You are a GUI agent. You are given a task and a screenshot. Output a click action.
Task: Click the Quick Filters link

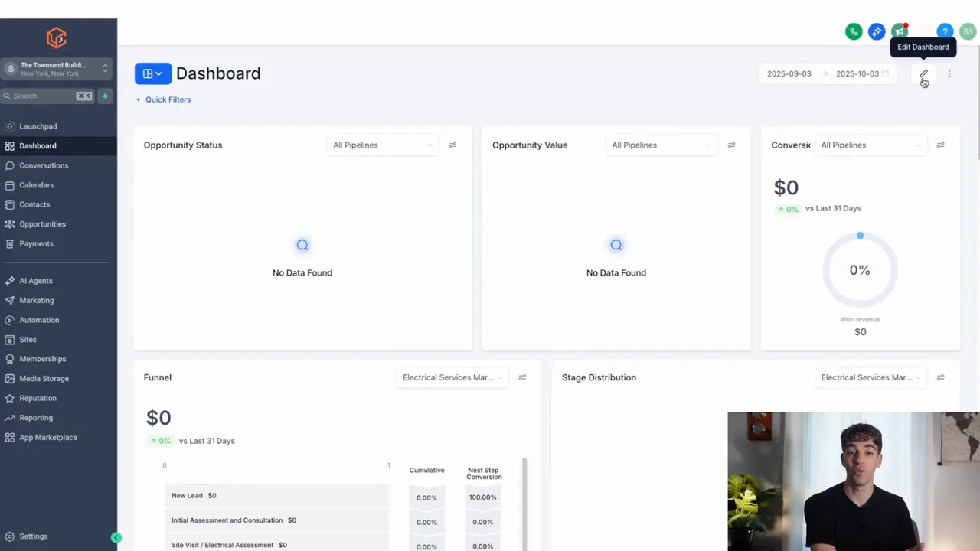[x=163, y=99]
